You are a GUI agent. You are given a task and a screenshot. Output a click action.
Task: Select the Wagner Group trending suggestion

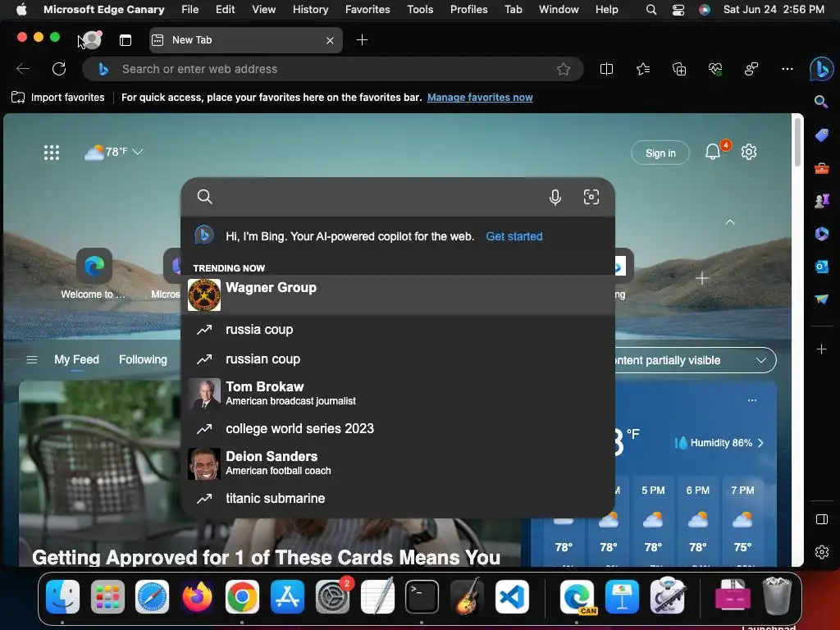point(398,295)
